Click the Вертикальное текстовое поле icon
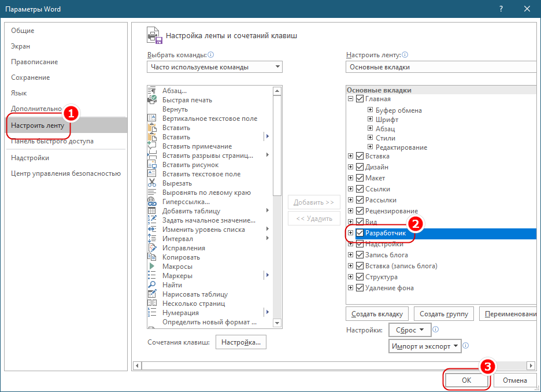 point(152,119)
